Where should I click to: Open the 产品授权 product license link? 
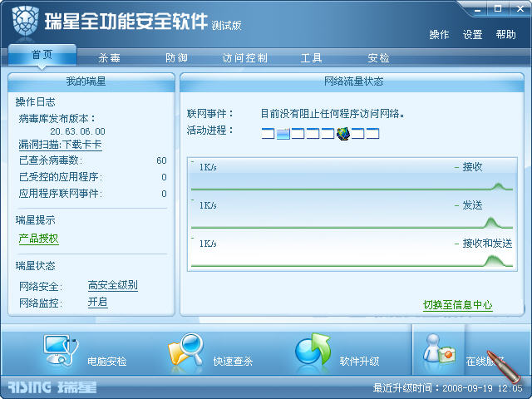coord(39,239)
